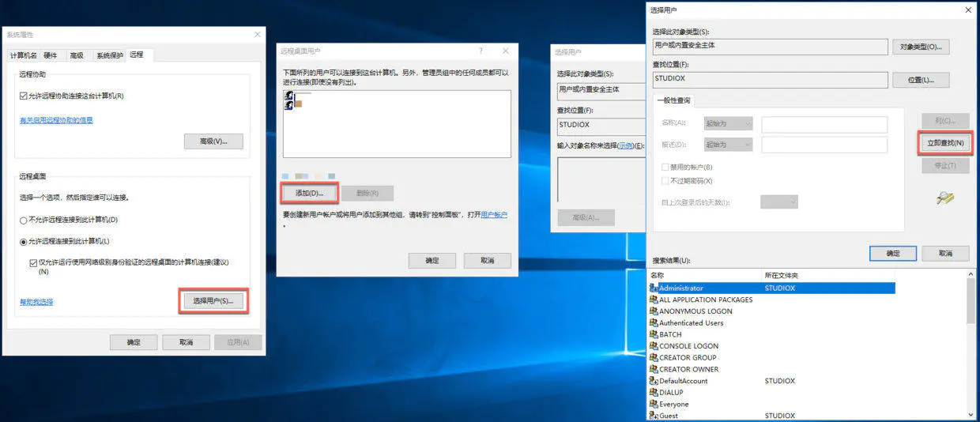Expand the 自上次登录后的天数 dropdown
Image resolution: width=980 pixels, height=422 pixels.
[x=778, y=202]
